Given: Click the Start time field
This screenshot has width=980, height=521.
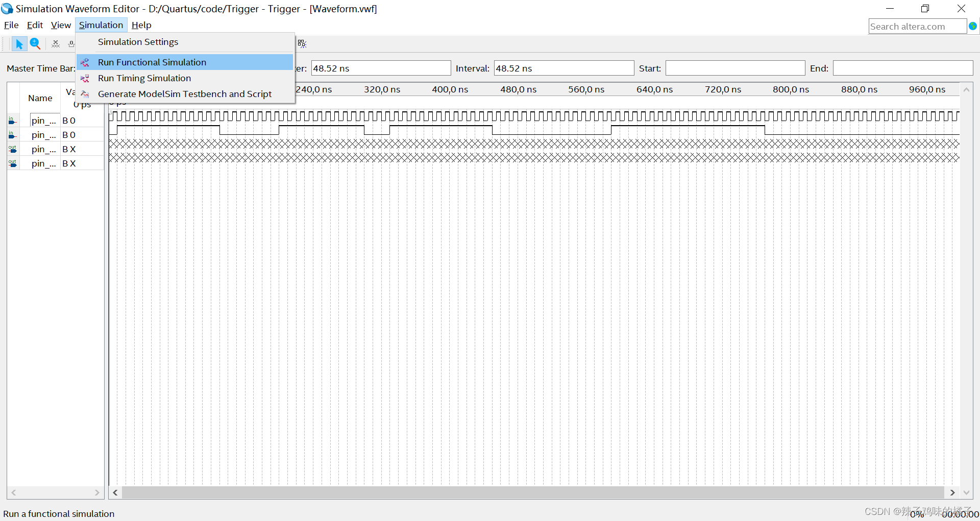Looking at the screenshot, I should [735, 68].
